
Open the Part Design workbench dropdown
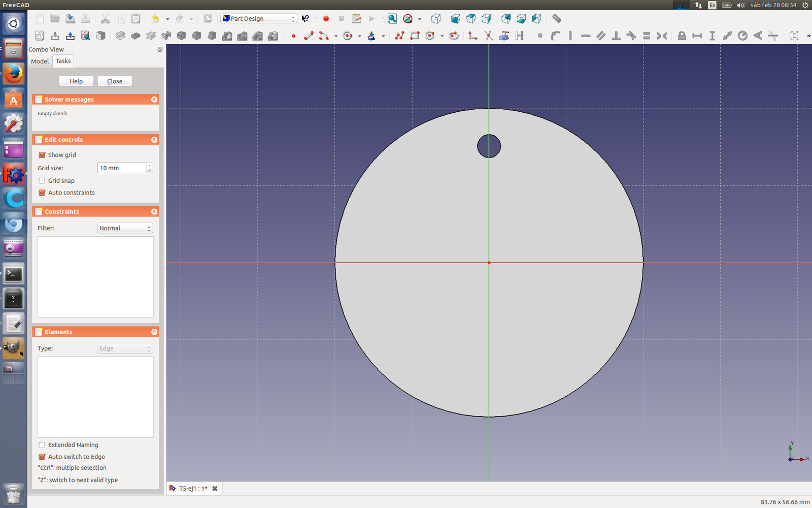coord(258,19)
